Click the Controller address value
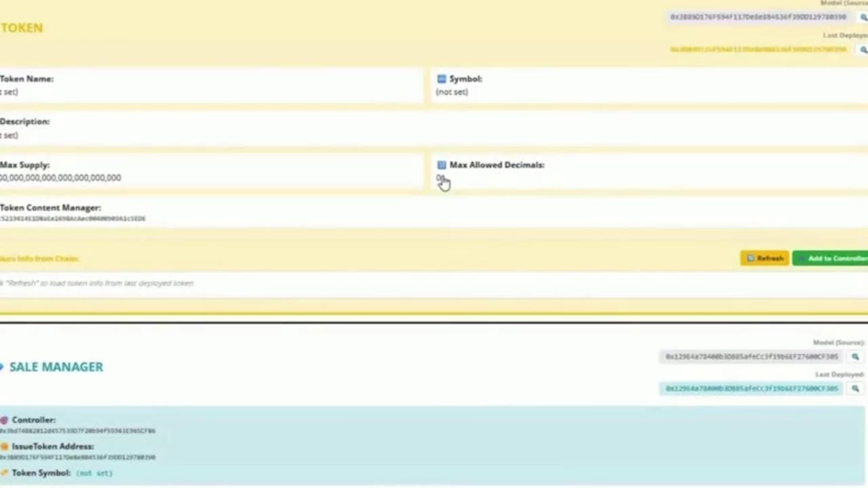The width and height of the screenshot is (868, 488). coord(77,431)
